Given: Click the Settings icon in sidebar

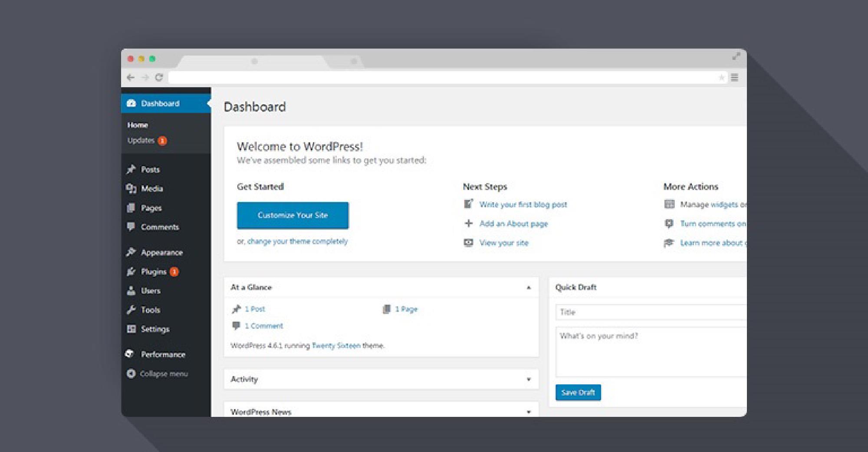Looking at the screenshot, I should (131, 329).
